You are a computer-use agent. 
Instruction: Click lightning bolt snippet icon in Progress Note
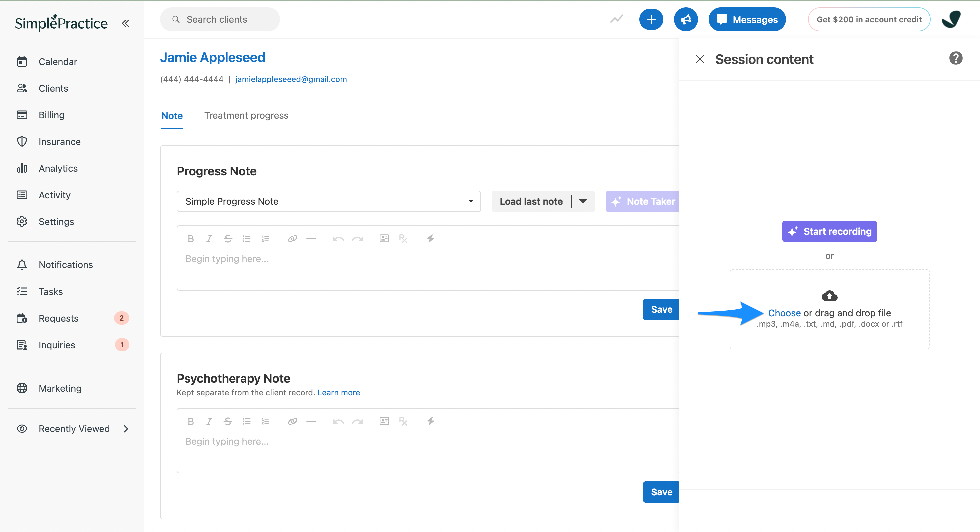point(430,239)
